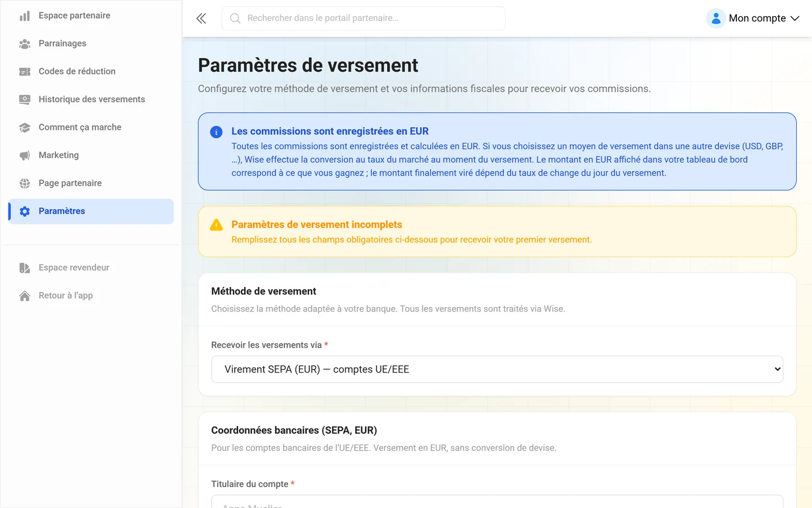
Task: Select Codes de réduction menu item
Action: 91,72
